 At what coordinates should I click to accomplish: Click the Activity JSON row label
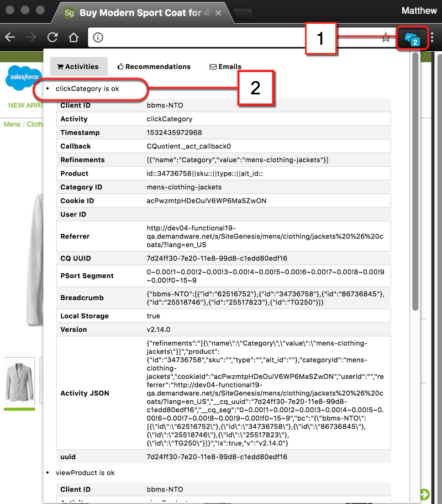85,393
